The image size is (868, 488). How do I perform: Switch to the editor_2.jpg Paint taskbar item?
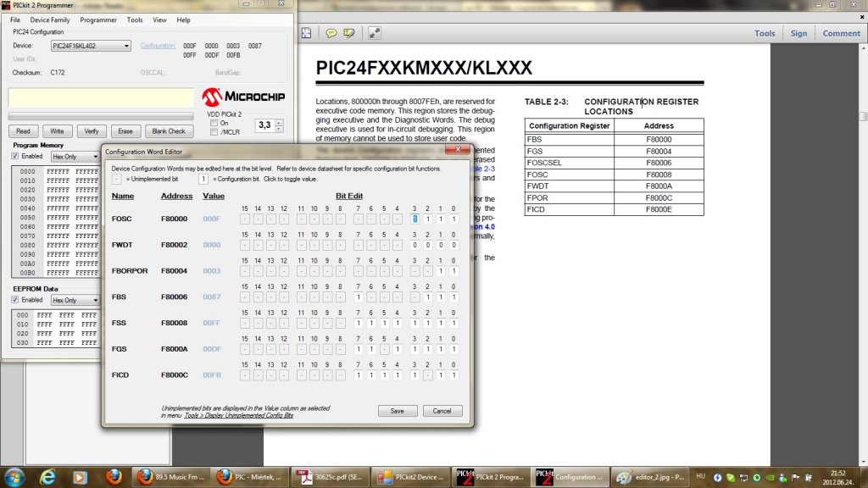tap(650, 477)
